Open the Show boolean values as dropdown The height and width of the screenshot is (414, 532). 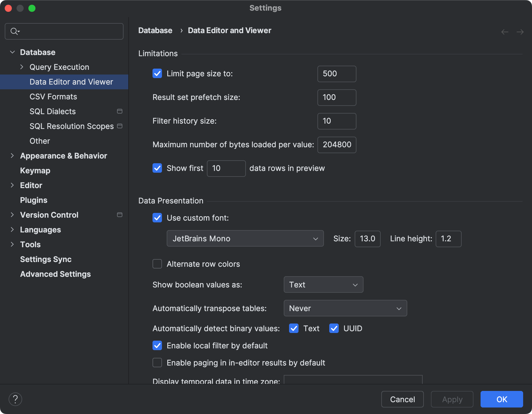[323, 284]
